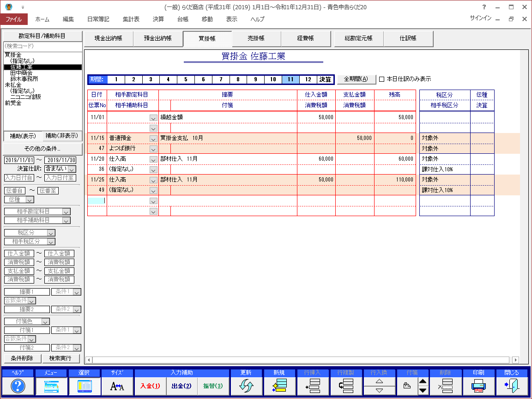Show all periods with 全期間(A) button
This screenshot has height=399, width=532.
pyautogui.click(x=356, y=79)
